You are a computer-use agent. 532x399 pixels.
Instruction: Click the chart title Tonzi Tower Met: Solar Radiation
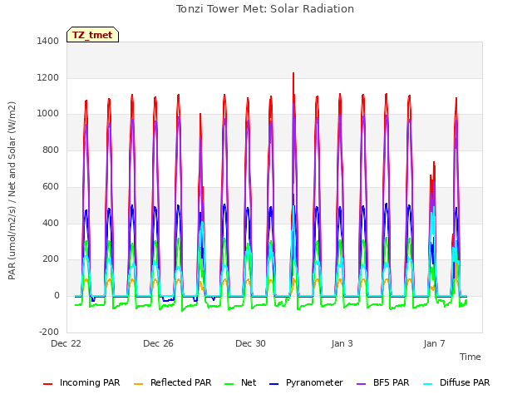coord(265,9)
